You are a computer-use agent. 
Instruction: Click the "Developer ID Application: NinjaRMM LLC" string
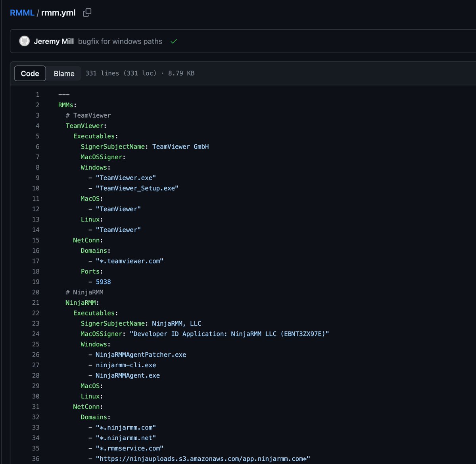click(x=230, y=334)
